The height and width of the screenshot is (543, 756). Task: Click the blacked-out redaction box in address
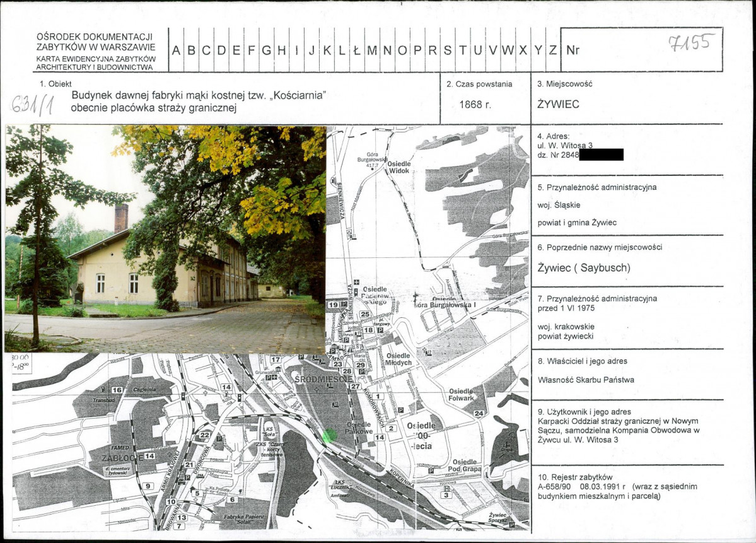coord(601,155)
